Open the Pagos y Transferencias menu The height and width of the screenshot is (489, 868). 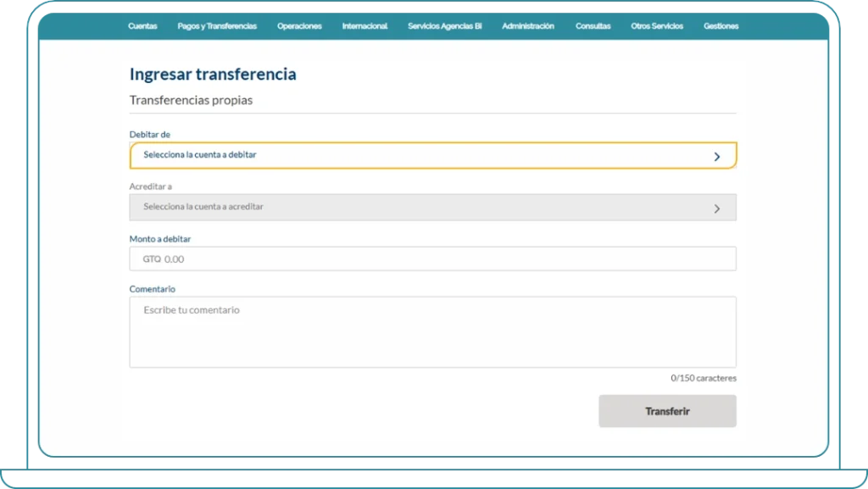(217, 26)
